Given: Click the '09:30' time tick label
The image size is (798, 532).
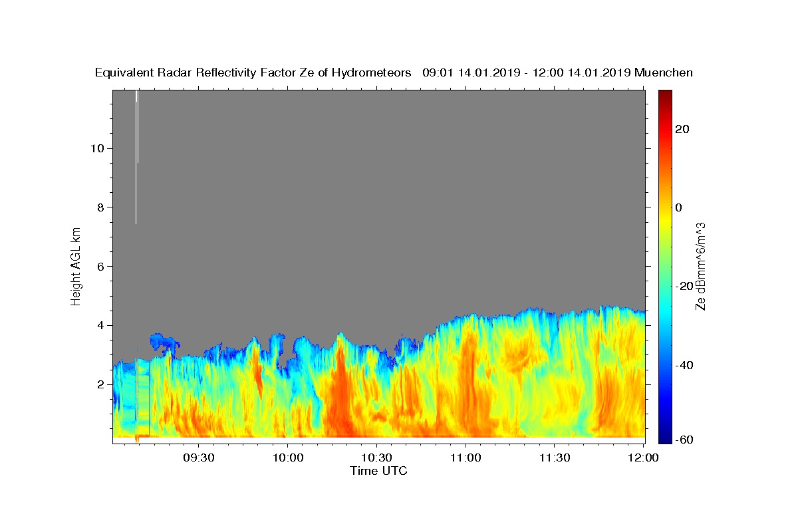Looking at the screenshot, I should coord(198,458).
